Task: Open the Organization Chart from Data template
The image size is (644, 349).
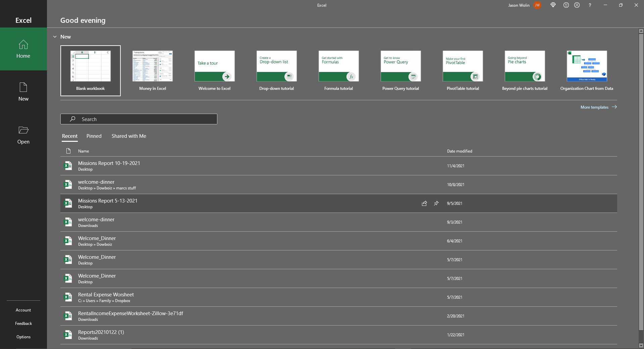Action: [587, 71]
